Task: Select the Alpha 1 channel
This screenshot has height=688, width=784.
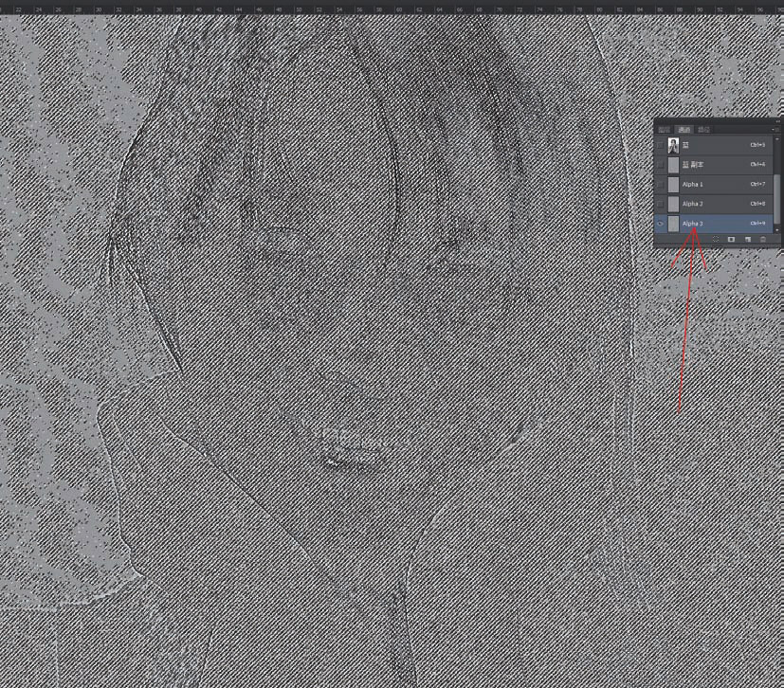Action: point(711,184)
